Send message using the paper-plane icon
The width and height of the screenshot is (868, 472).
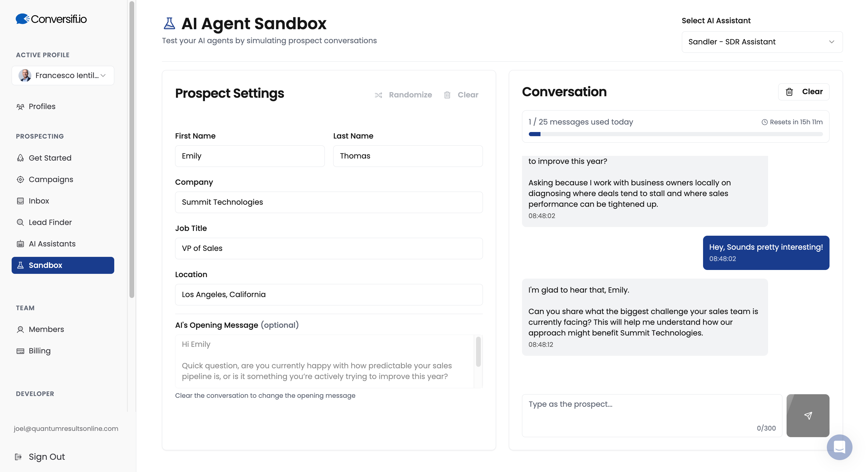(808, 416)
